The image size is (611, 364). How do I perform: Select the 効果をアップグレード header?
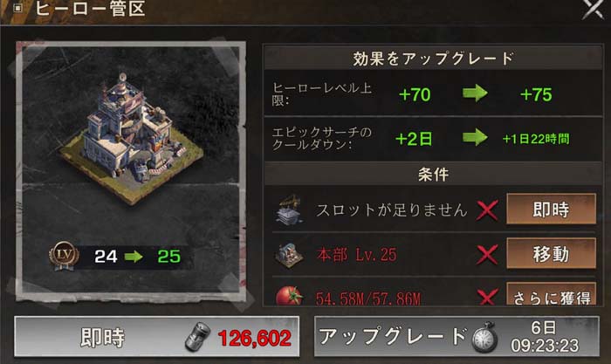point(433,58)
